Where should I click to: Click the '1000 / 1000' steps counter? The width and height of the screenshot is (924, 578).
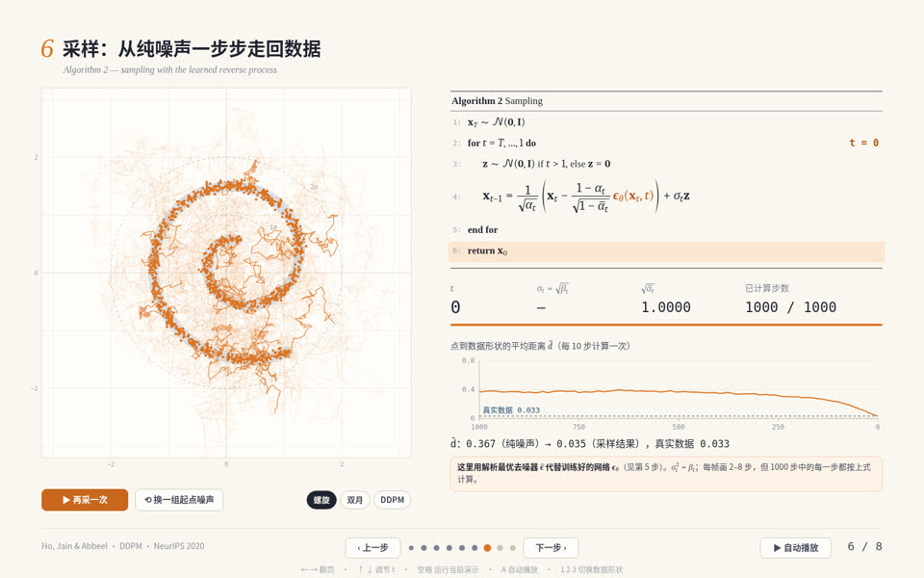pyautogui.click(x=790, y=307)
